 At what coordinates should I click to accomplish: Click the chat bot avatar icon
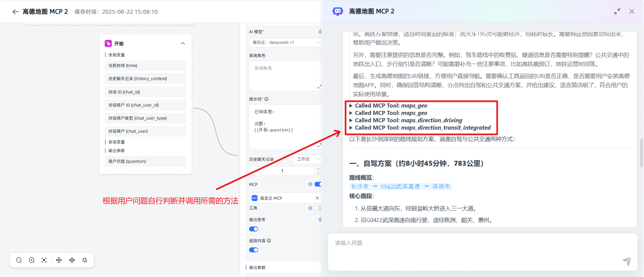pos(338,11)
